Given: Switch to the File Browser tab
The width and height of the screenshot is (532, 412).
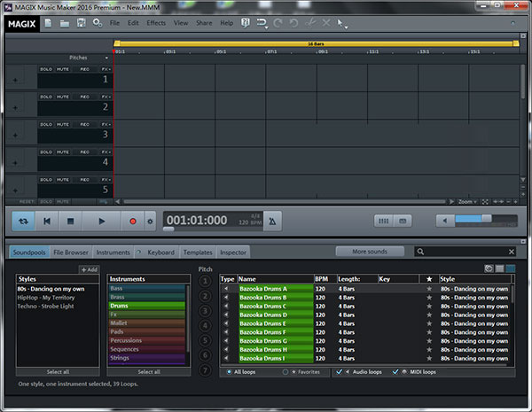Looking at the screenshot, I should tap(71, 253).
